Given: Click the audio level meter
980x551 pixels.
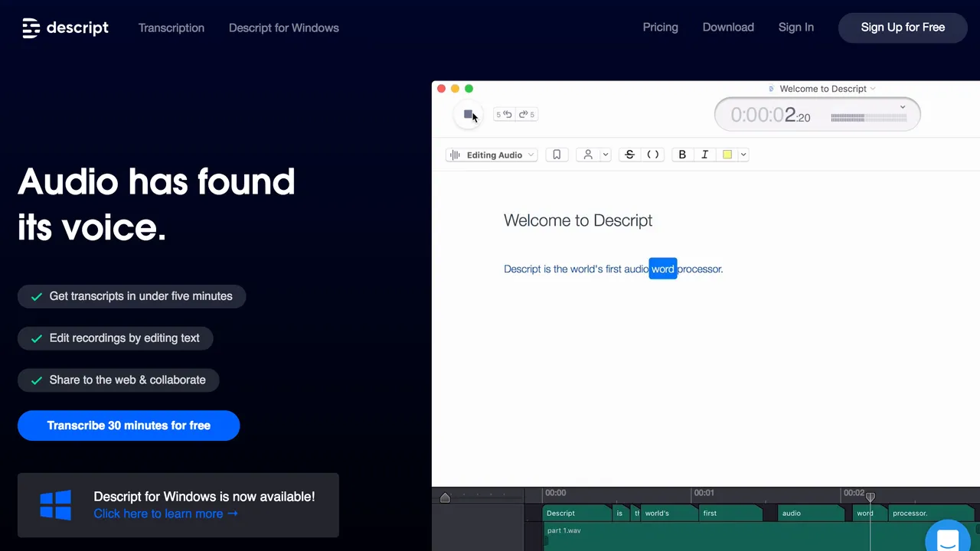Looking at the screenshot, I should click(x=868, y=118).
